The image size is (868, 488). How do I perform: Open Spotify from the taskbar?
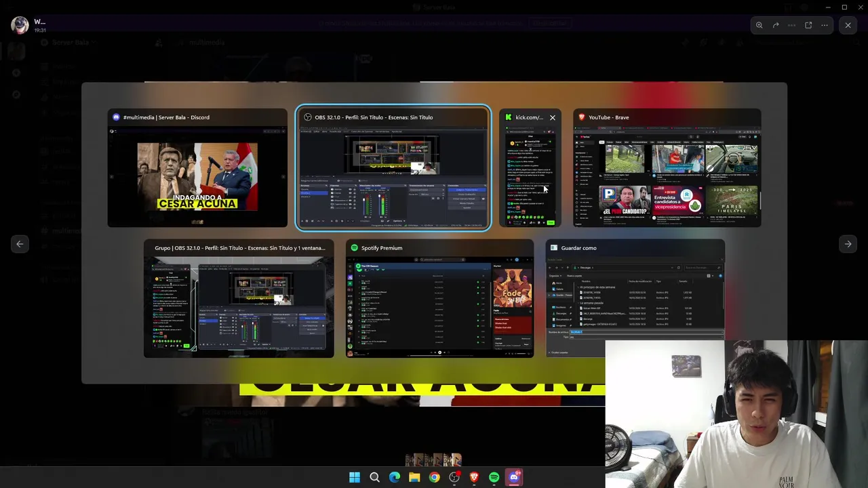pyautogui.click(x=494, y=477)
